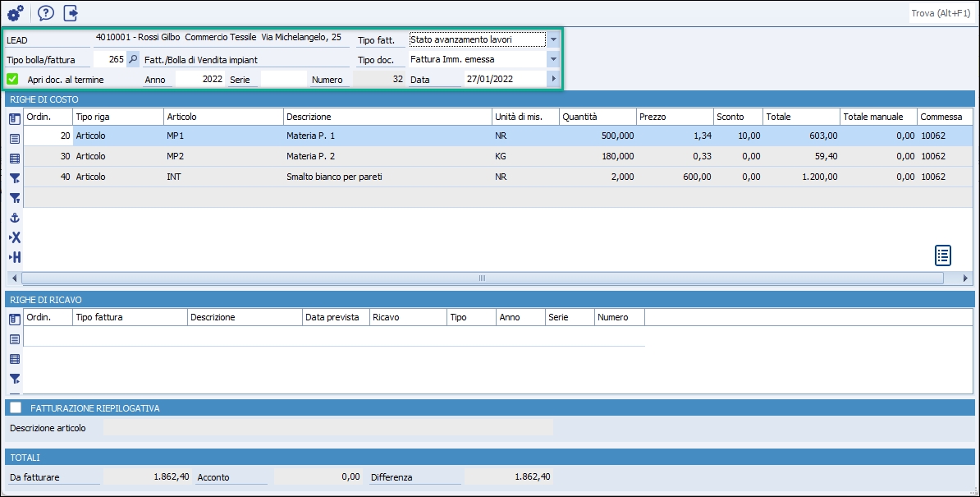Viewport: 980px width, 497px height.
Task: Click the filter icon in Righe di ricavo
Action: point(14,379)
